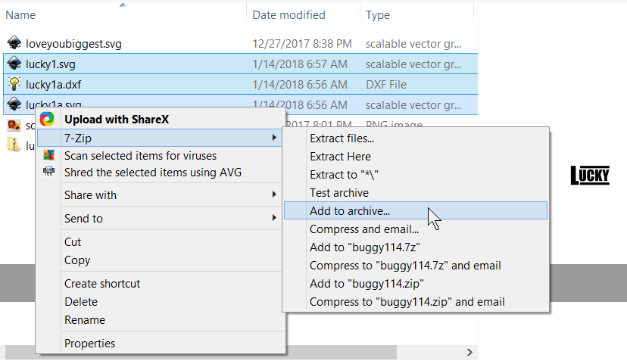The width and height of the screenshot is (627, 364).
Task: Click the AVG shredder icon
Action: point(48,172)
